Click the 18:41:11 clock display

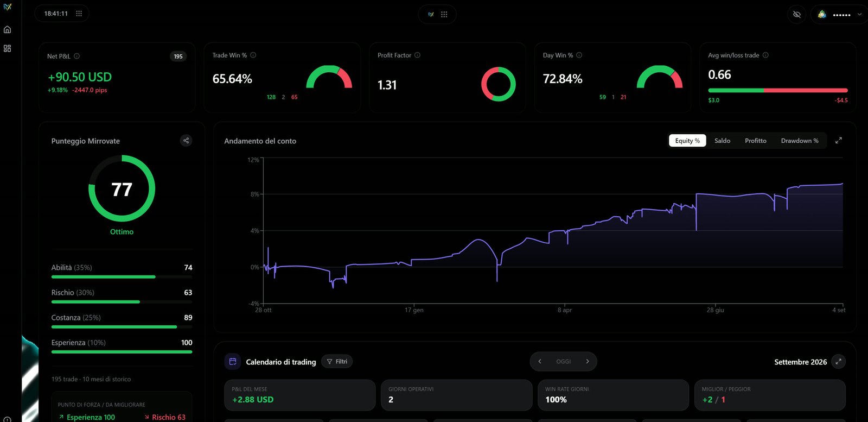[x=56, y=14]
